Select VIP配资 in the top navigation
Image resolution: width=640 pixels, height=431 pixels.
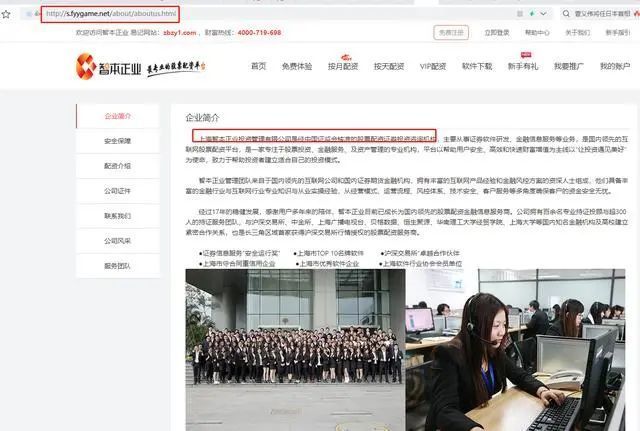[433, 66]
